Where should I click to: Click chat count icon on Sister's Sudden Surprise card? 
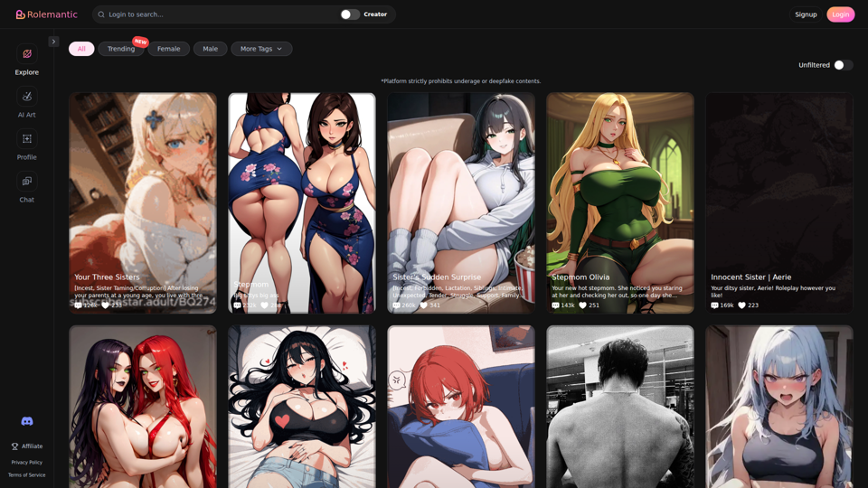[396, 305]
